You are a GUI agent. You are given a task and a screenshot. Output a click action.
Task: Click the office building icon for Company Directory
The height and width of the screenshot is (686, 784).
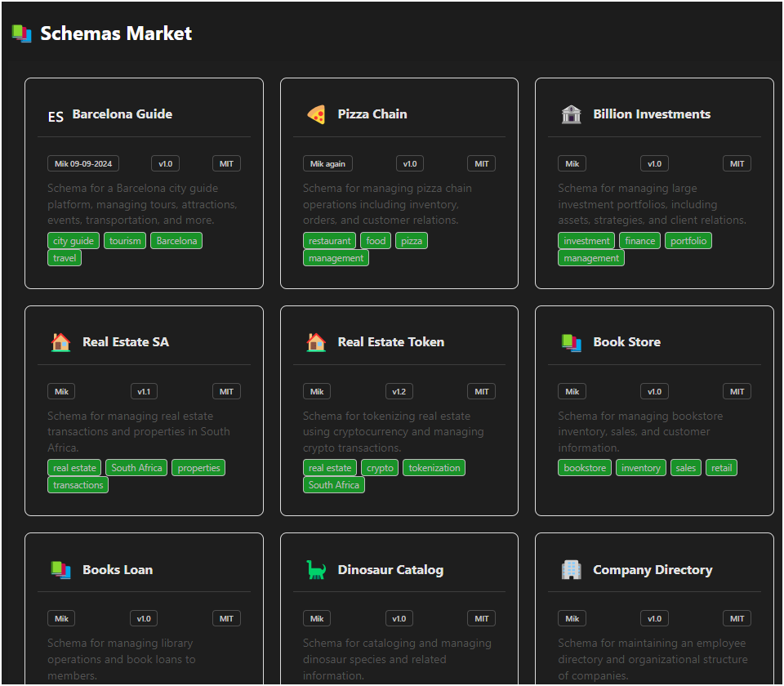pos(571,570)
